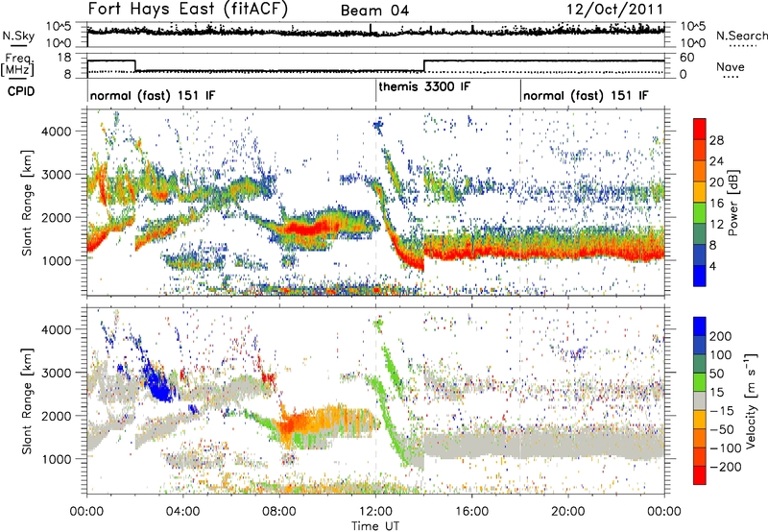Image resolution: width=768 pixels, height=532 pixels.
Task: Click the red high-power echo patch near 09:00
Action: point(306,229)
